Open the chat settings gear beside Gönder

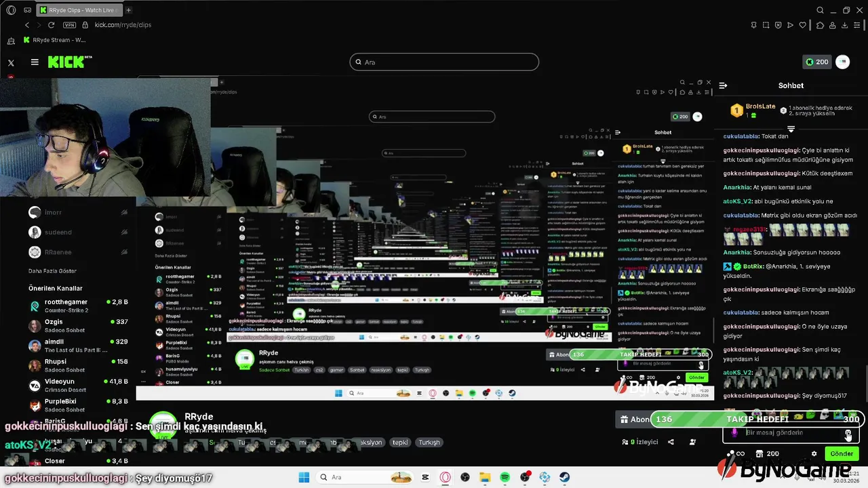point(814,453)
